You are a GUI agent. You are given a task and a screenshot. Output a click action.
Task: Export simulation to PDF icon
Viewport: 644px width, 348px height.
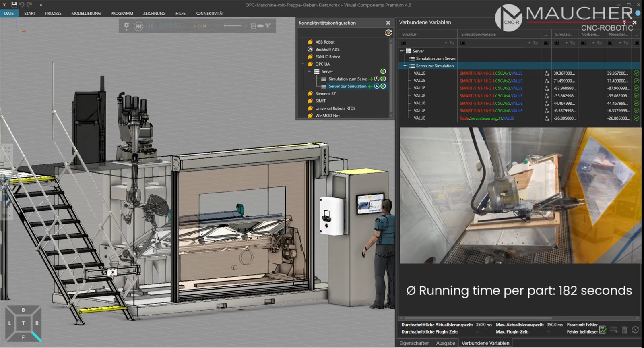(x=253, y=26)
